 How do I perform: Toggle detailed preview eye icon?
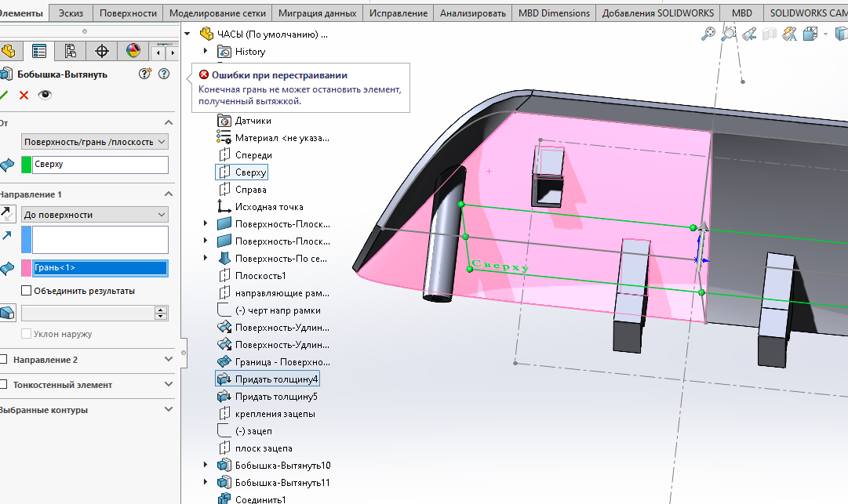pyautogui.click(x=45, y=95)
